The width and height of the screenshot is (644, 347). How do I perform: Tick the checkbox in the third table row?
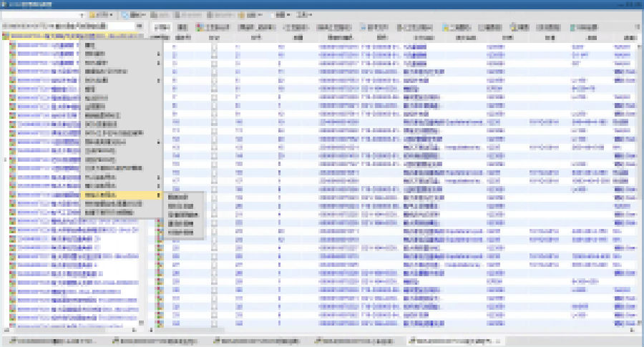pyautogui.click(x=214, y=63)
